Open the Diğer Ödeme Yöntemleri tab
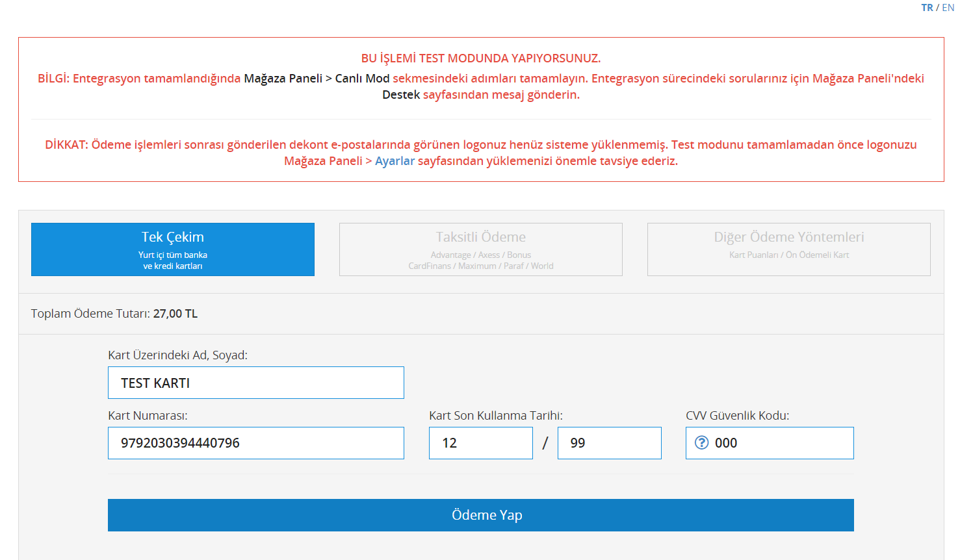This screenshot has height=560, width=960. pos(788,249)
